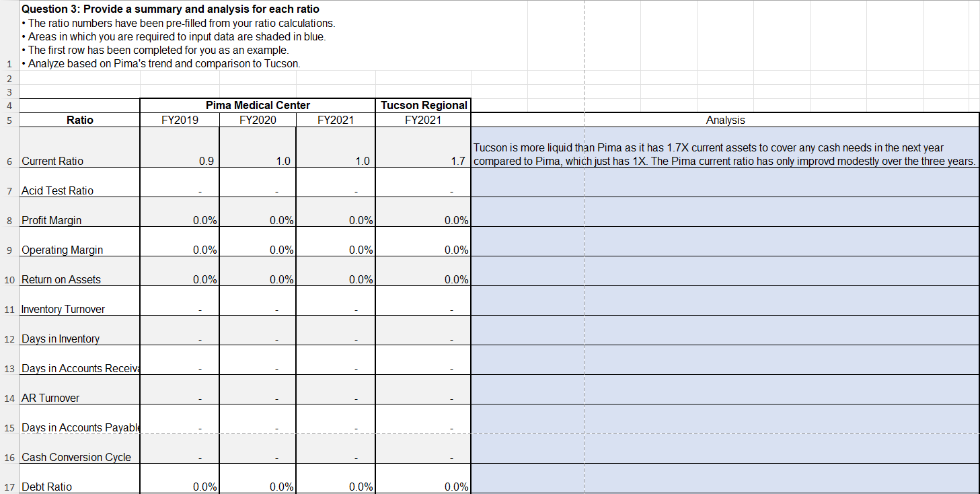Select the FY2021 column header under Pima

tap(335, 119)
